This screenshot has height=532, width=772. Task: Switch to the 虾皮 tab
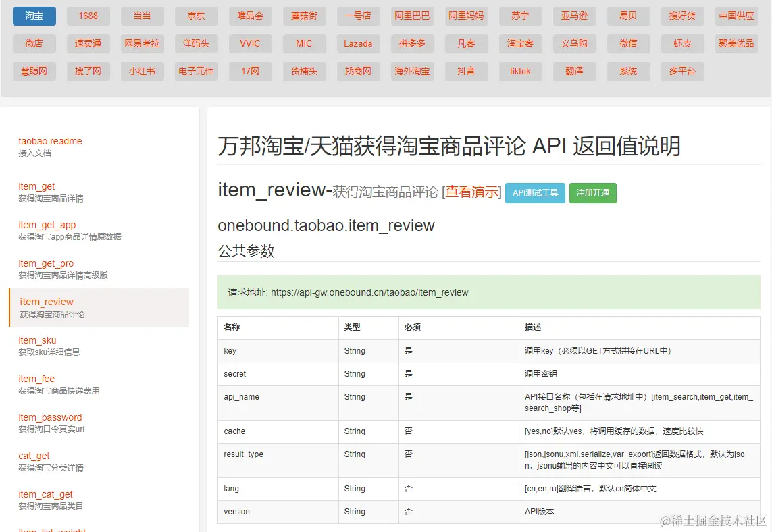682,43
